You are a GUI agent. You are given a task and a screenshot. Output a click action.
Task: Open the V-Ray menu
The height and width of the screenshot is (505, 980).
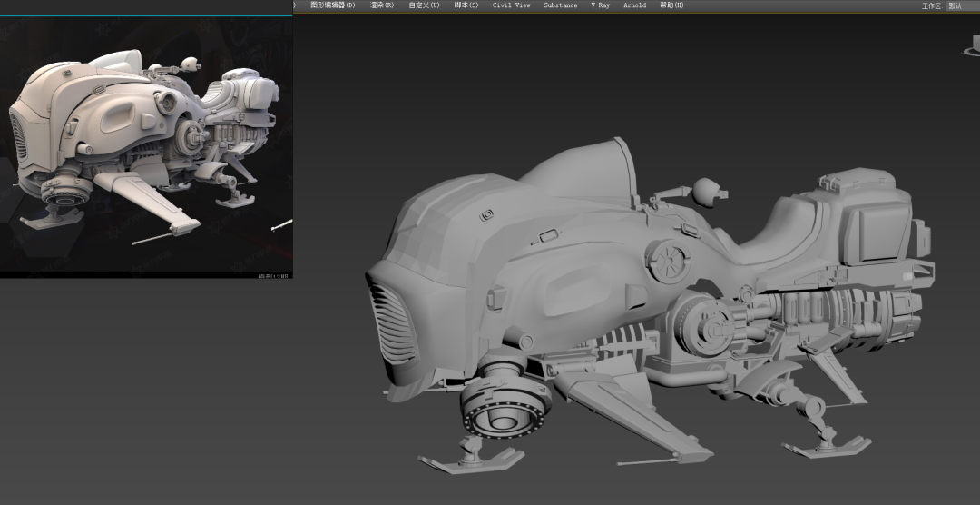[x=601, y=5]
